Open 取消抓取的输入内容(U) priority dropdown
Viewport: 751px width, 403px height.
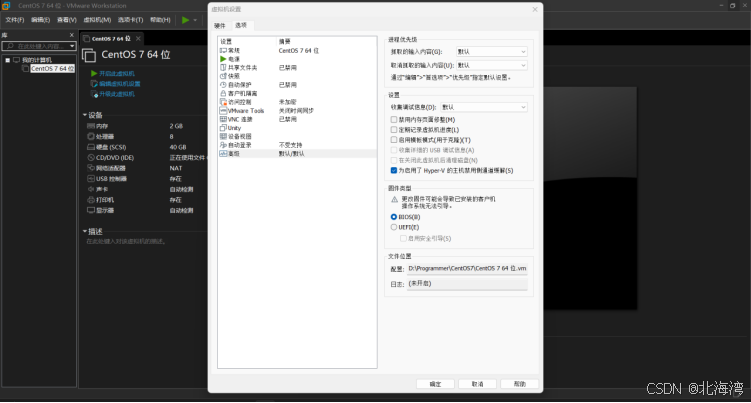pos(491,65)
